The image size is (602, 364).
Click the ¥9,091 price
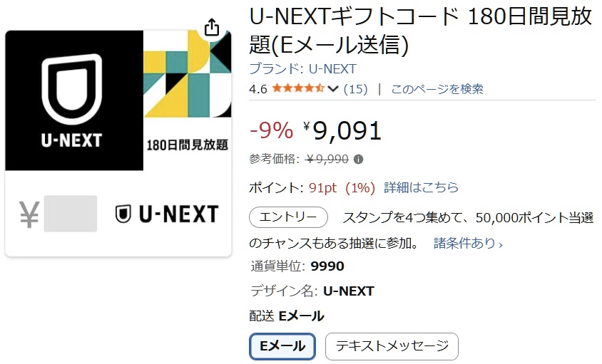(x=342, y=130)
